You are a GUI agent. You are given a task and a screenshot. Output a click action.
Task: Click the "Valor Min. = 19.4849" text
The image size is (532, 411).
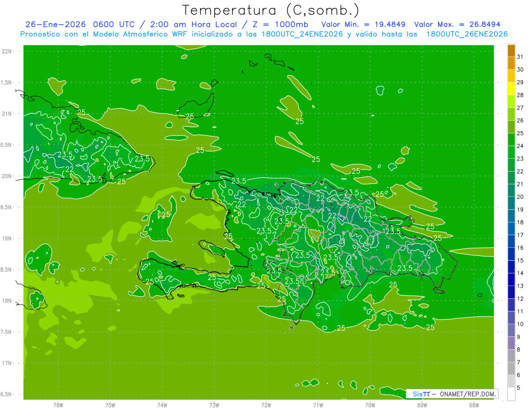click(363, 24)
